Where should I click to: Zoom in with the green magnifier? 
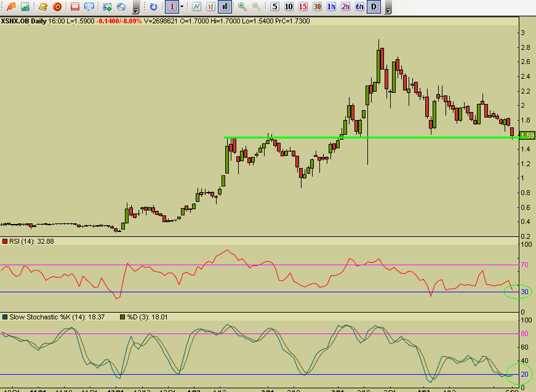242,7
